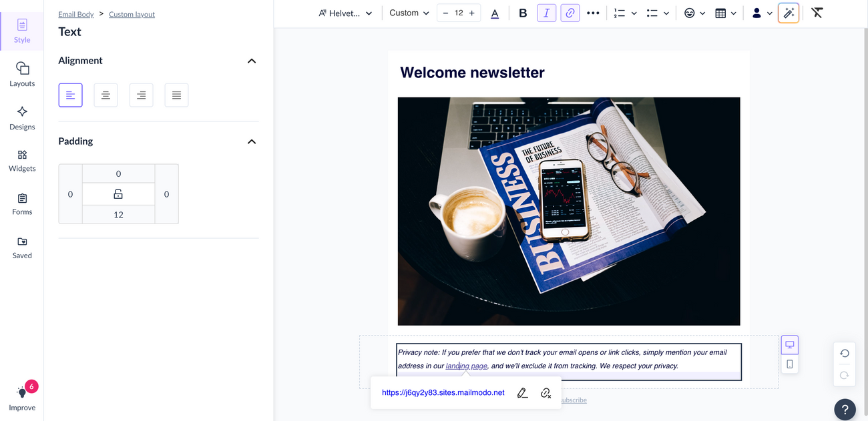
Task: Click the landing page hyperlink text
Action: pos(467,366)
